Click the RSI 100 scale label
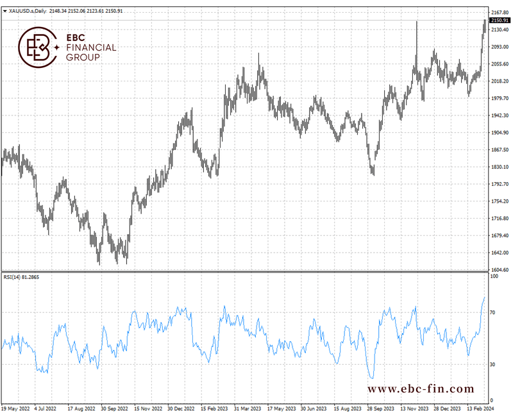This screenshot has width=513, height=420. (494, 277)
